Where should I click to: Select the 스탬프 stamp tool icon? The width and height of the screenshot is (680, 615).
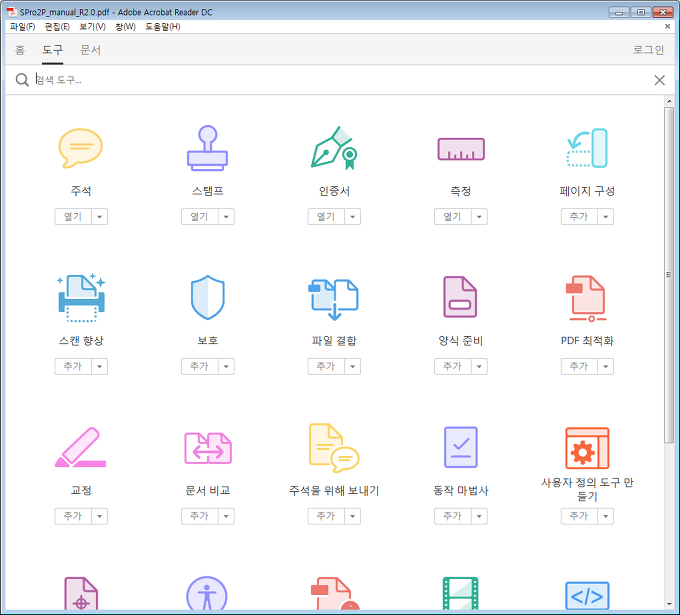[x=207, y=148]
